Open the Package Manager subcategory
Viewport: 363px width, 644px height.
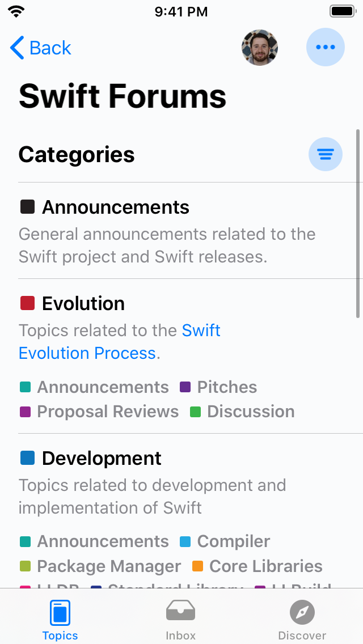pos(108,566)
